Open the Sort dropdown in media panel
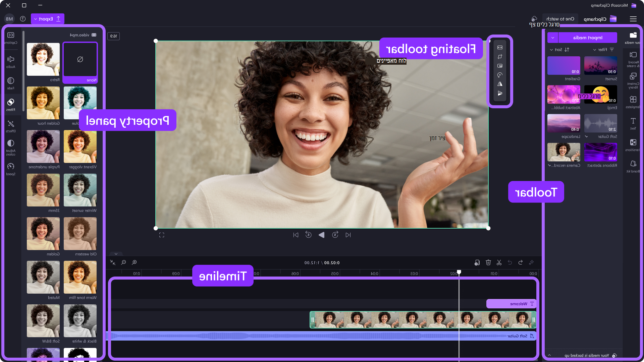The height and width of the screenshot is (362, 644). 560,50
